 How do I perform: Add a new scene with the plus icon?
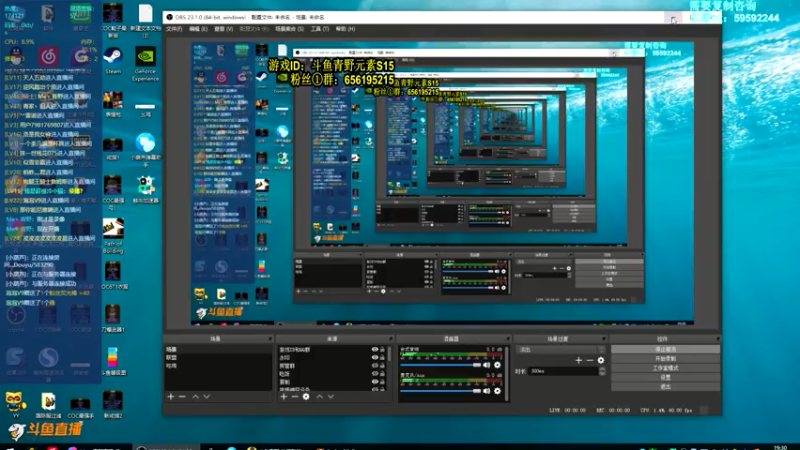[x=171, y=396]
